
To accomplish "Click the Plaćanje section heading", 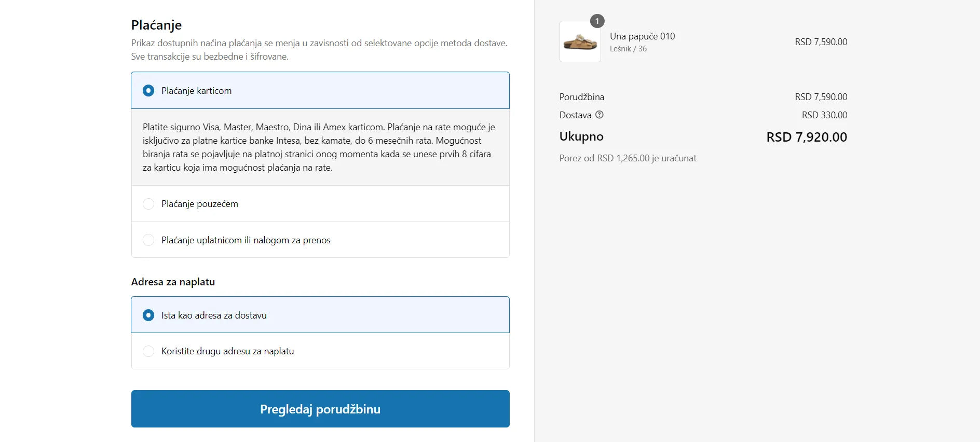I will point(156,25).
